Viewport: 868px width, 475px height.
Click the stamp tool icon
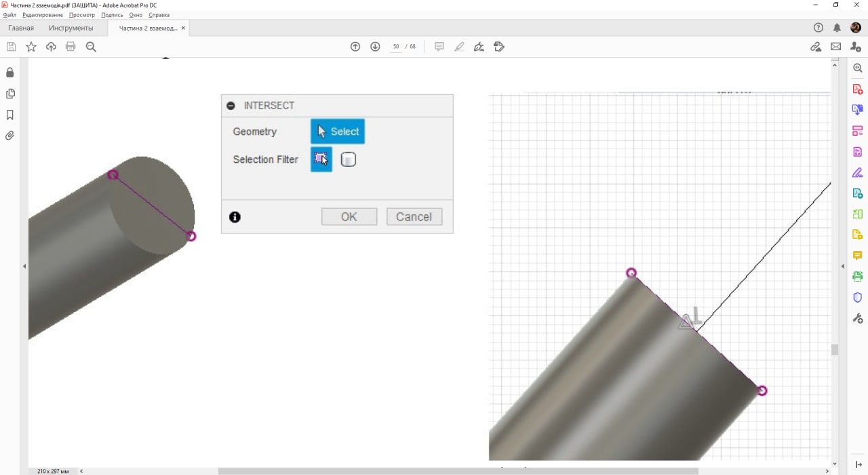(499, 47)
